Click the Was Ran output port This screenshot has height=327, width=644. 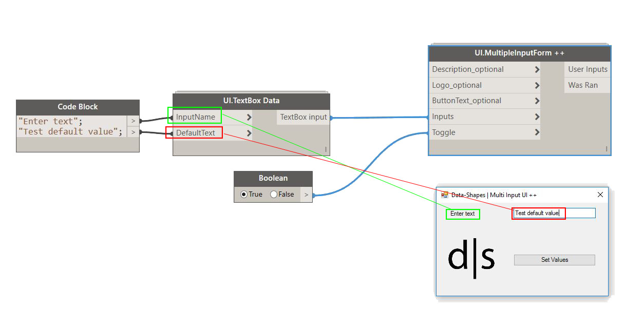583,85
